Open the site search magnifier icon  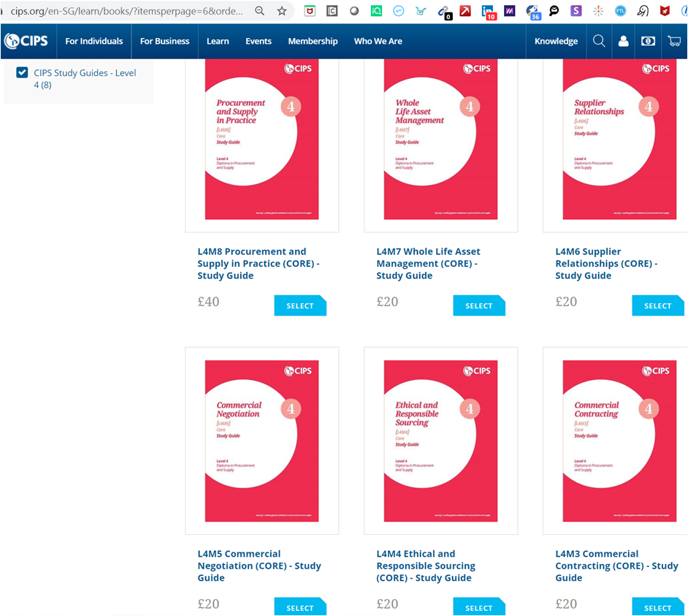pyautogui.click(x=599, y=42)
